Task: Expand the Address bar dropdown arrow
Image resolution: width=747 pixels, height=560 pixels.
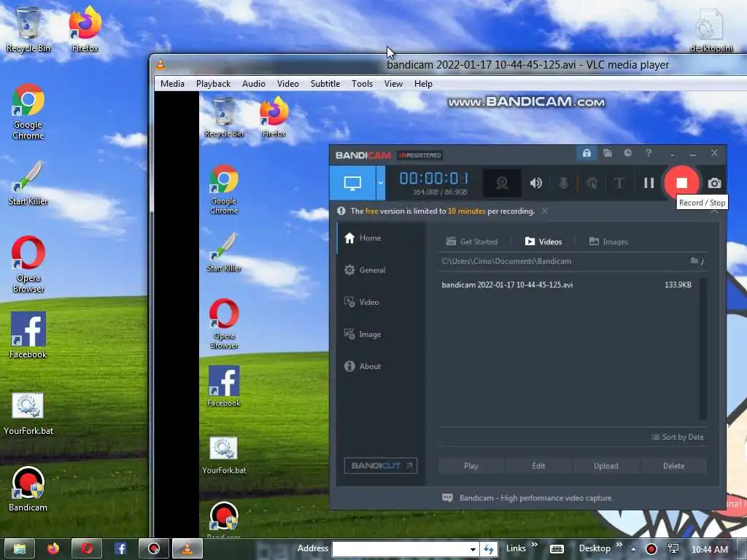Action: tap(473, 549)
